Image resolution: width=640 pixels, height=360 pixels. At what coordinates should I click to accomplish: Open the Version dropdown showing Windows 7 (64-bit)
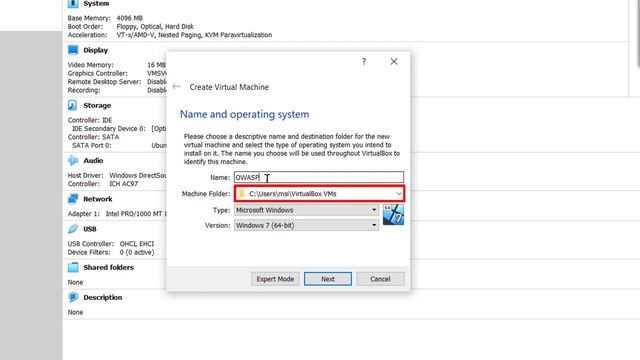click(307, 225)
